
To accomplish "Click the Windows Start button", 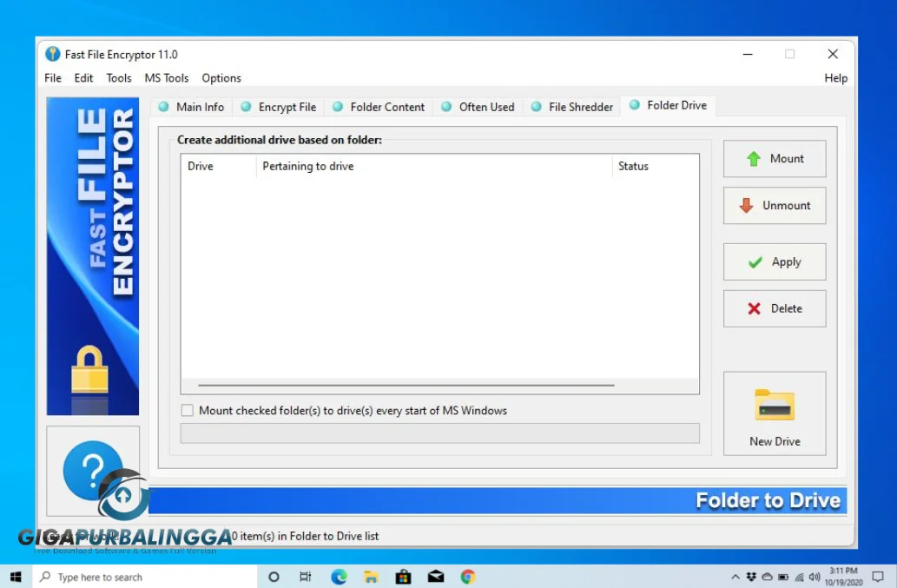I will coord(16,576).
